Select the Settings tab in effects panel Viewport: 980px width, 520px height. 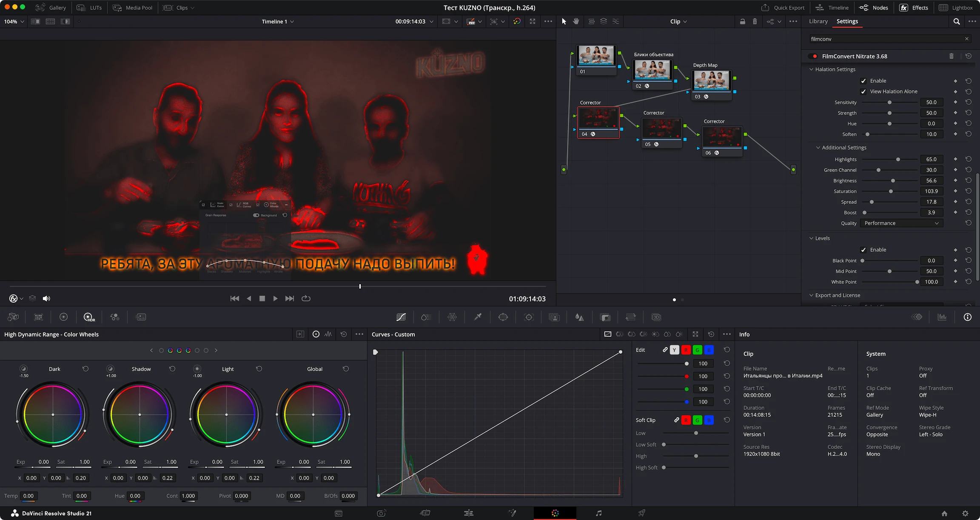[847, 21]
